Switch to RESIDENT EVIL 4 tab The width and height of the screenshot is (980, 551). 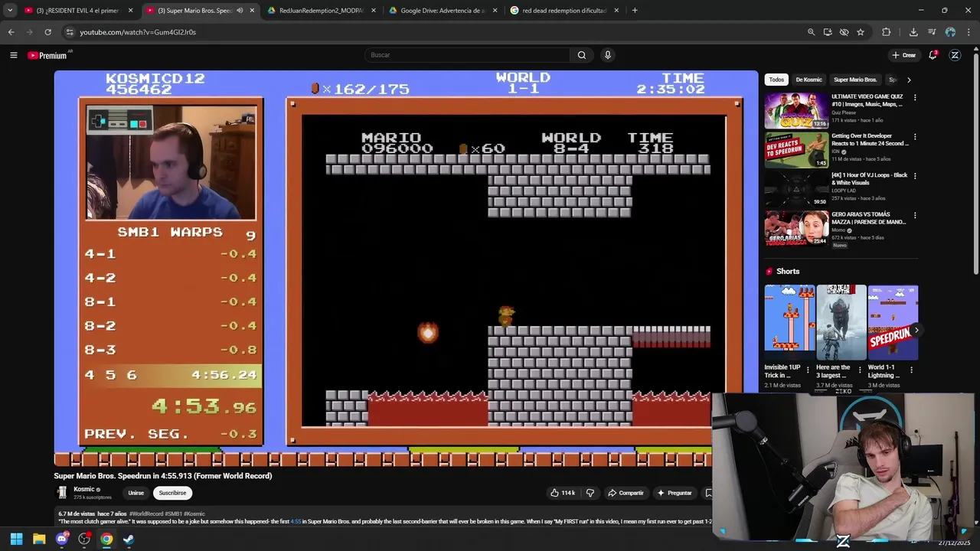pyautogui.click(x=77, y=11)
